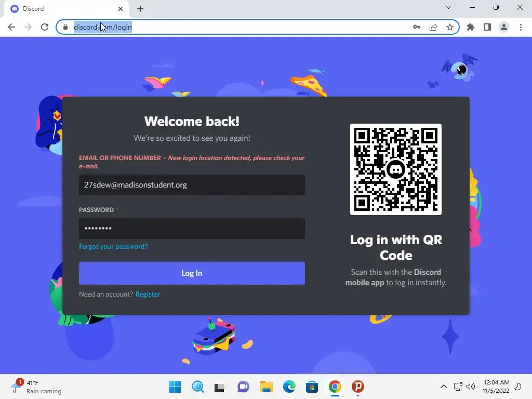Click the PASSWORD field label
The height and width of the screenshot is (399, 532).
[96, 210]
